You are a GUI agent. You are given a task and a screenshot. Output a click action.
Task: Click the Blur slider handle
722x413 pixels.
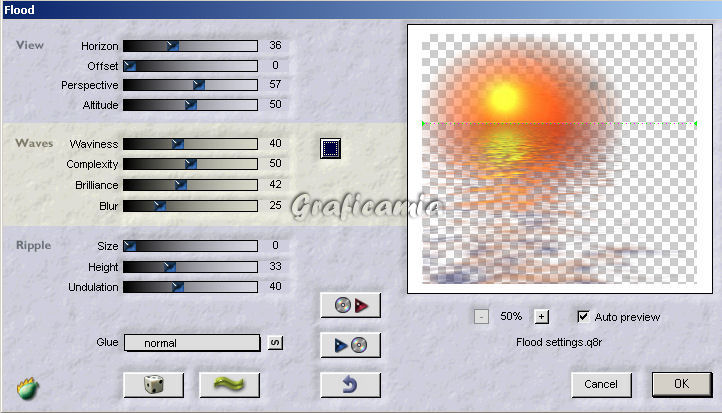(x=159, y=206)
